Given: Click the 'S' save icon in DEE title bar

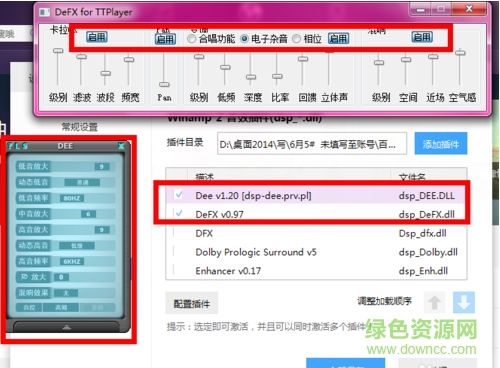Looking at the screenshot, I should 24,146.
